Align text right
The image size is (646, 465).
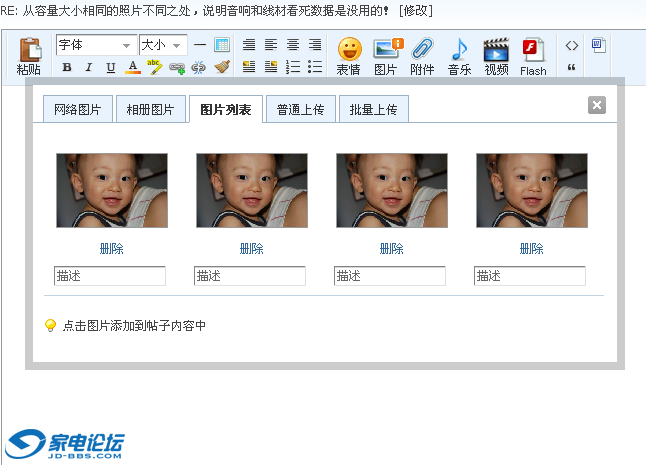[315, 44]
